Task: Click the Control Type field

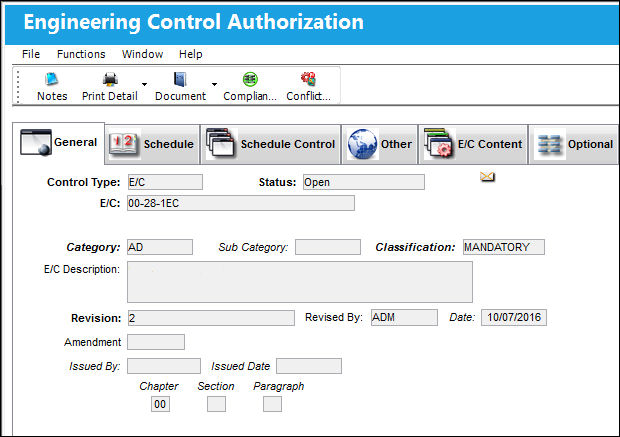Action: coord(165,182)
